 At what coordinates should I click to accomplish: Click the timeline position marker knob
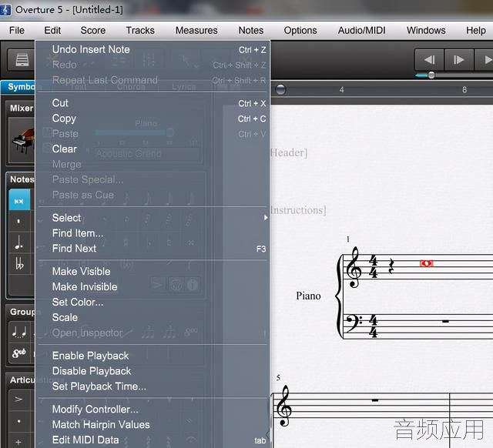click(280, 89)
